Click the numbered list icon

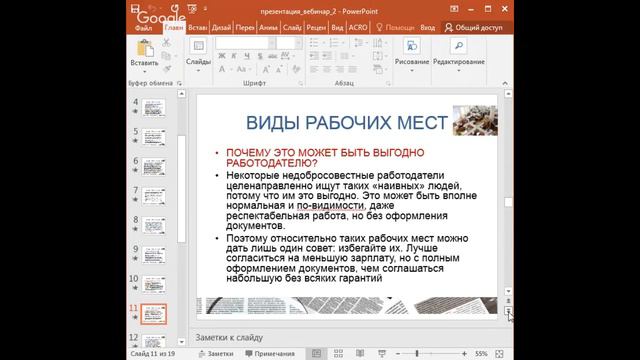point(333,42)
